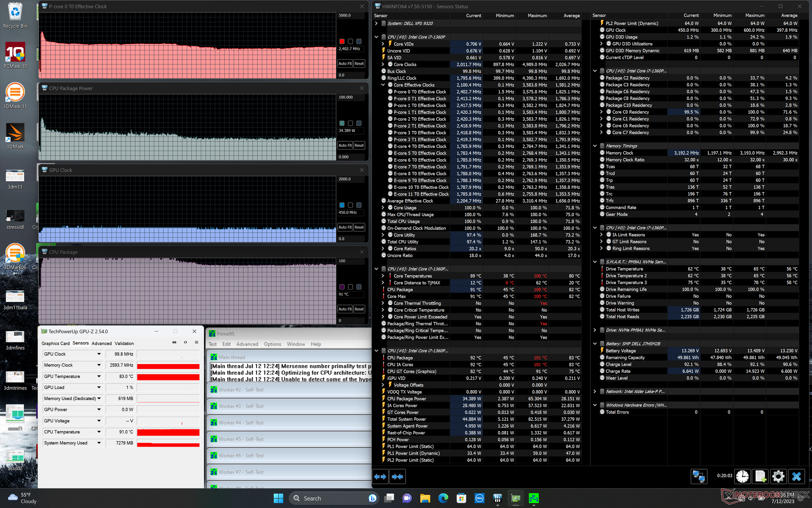Toggle third checkbox in GPU Clock graph
Screen dimensions: 812x508
pos(359,205)
